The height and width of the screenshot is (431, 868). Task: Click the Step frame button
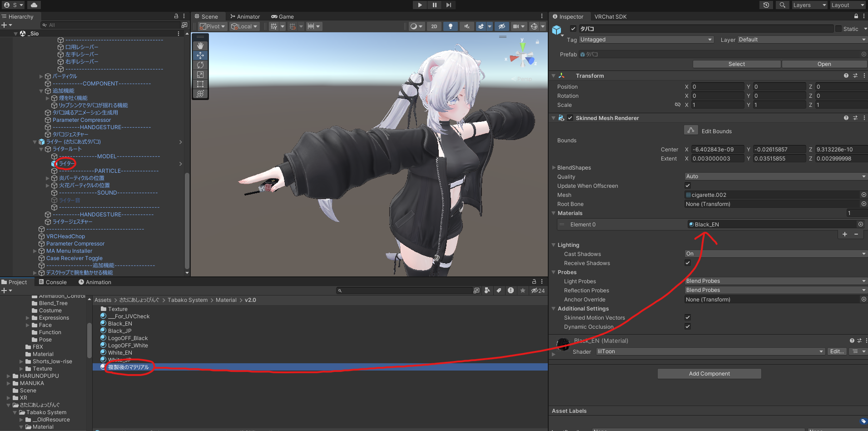coord(449,5)
